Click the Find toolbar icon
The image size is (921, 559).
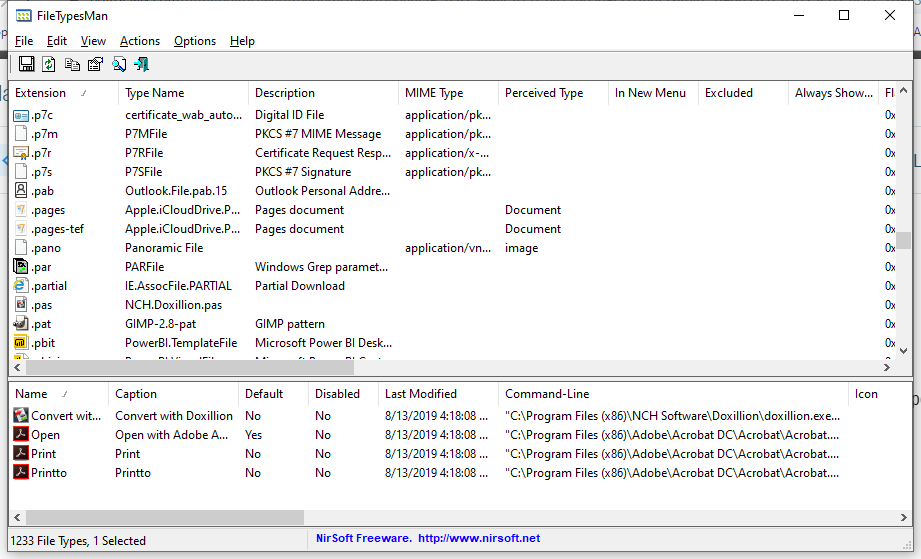[x=119, y=64]
